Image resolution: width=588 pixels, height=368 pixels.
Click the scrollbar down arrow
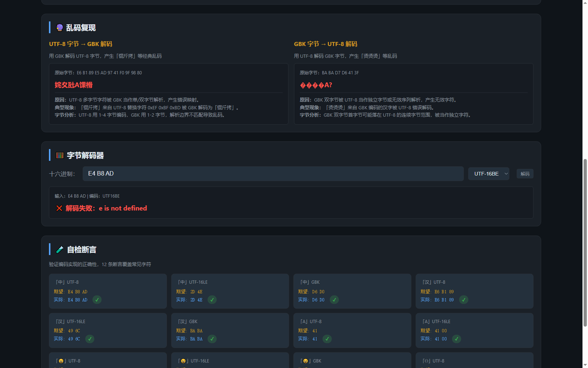click(585, 365)
